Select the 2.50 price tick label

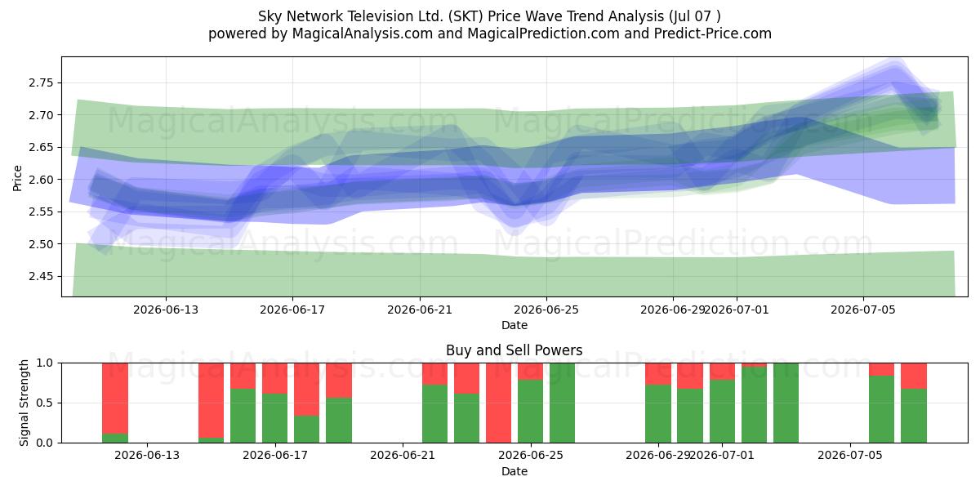(x=41, y=244)
